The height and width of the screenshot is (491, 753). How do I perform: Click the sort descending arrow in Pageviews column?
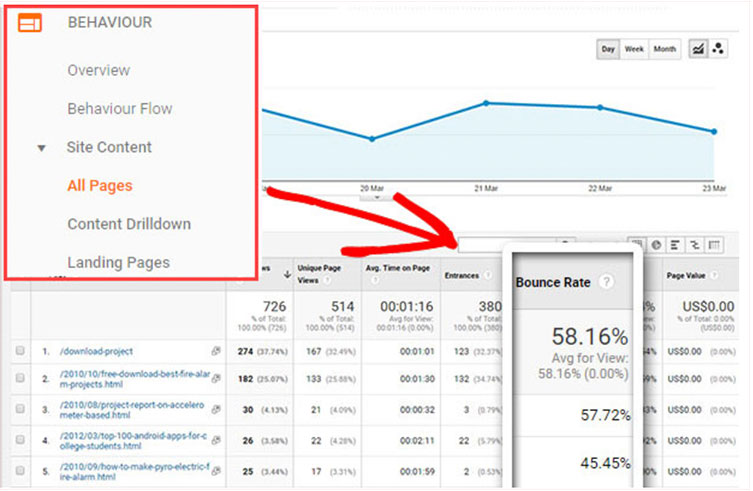287,274
